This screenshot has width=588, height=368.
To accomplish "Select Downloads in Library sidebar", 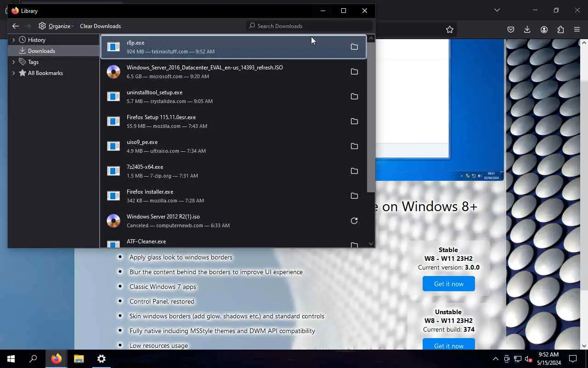I will pyautogui.click(x=54, y=51).
